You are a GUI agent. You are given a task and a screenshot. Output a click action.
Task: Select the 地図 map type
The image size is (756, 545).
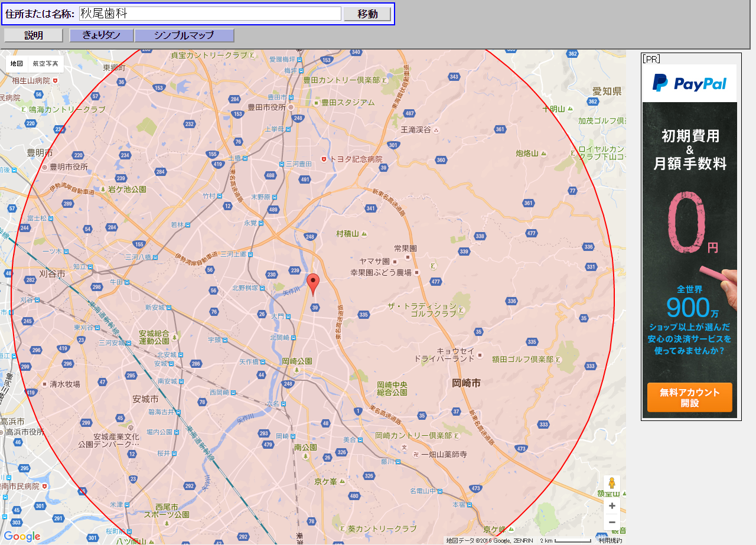[x=17, y=63]
